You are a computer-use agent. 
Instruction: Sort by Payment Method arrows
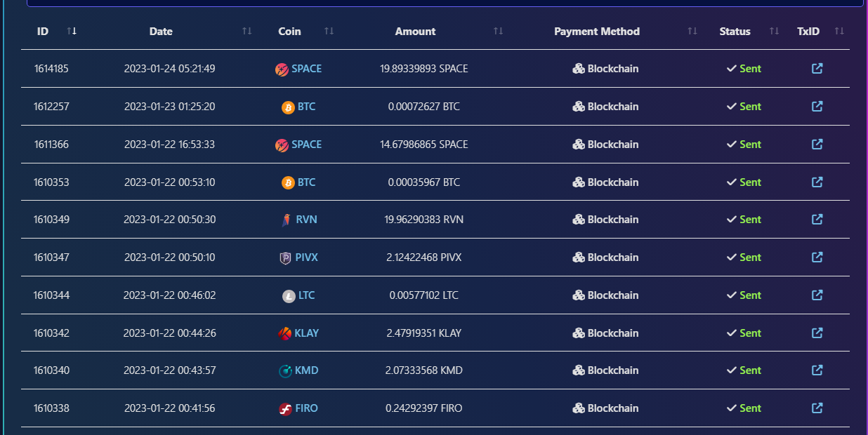pos(692,32)
